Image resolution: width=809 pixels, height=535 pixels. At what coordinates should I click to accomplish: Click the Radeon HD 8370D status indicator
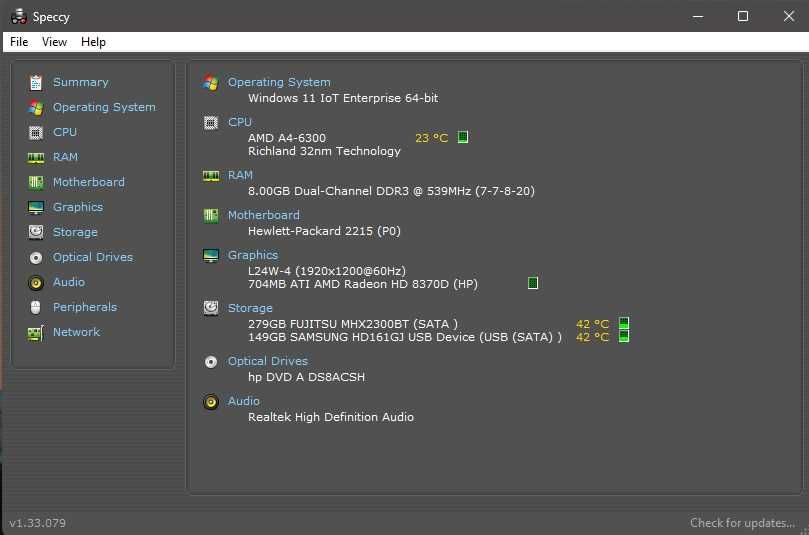tap(533, 283)
